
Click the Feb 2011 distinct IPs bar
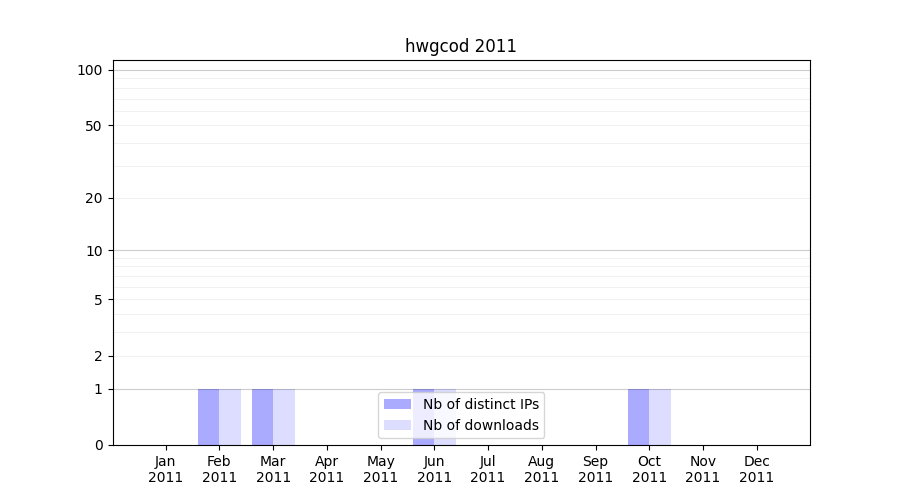pyautogui.click(x=208, y=417)
